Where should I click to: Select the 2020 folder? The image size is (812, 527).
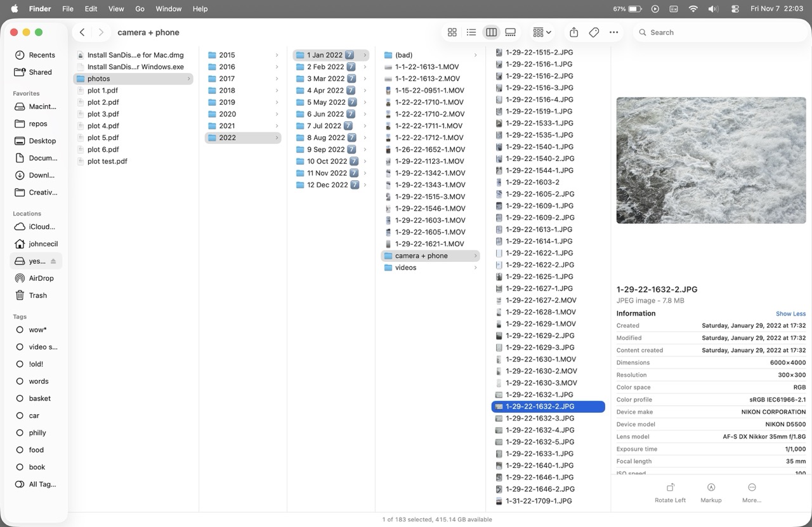(243, 114)
